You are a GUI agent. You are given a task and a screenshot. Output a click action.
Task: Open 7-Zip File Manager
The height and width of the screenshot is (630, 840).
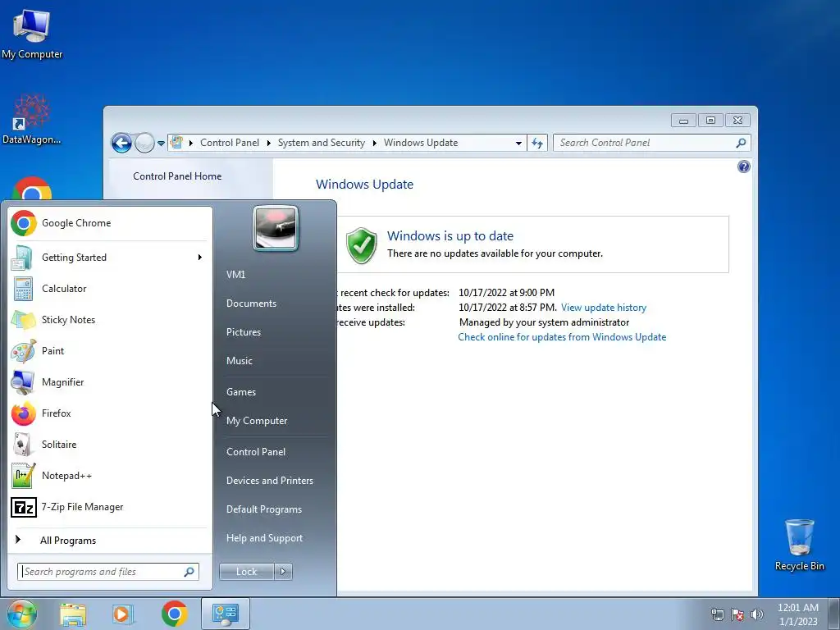110,507
